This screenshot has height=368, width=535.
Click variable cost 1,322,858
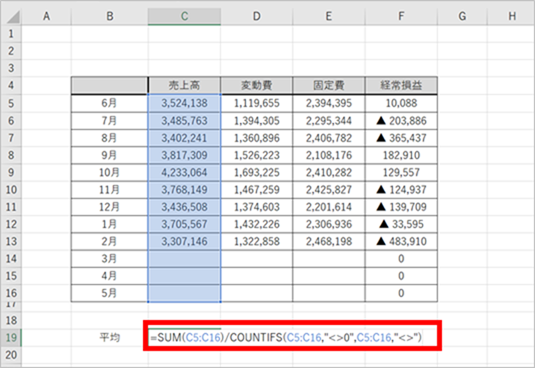click(x=257, y=241)
